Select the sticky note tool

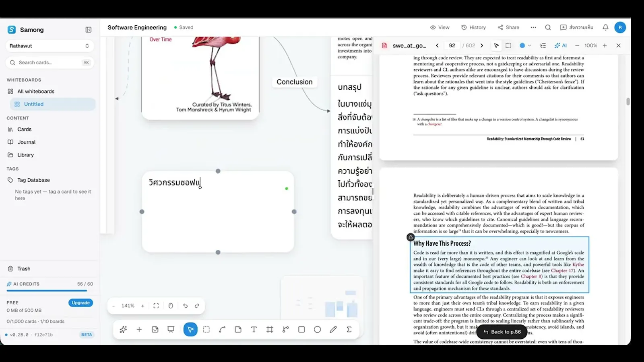[155, 329]
